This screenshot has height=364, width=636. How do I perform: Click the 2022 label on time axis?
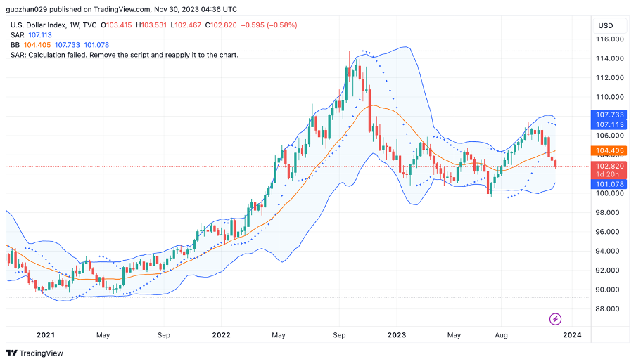[222, 335]
